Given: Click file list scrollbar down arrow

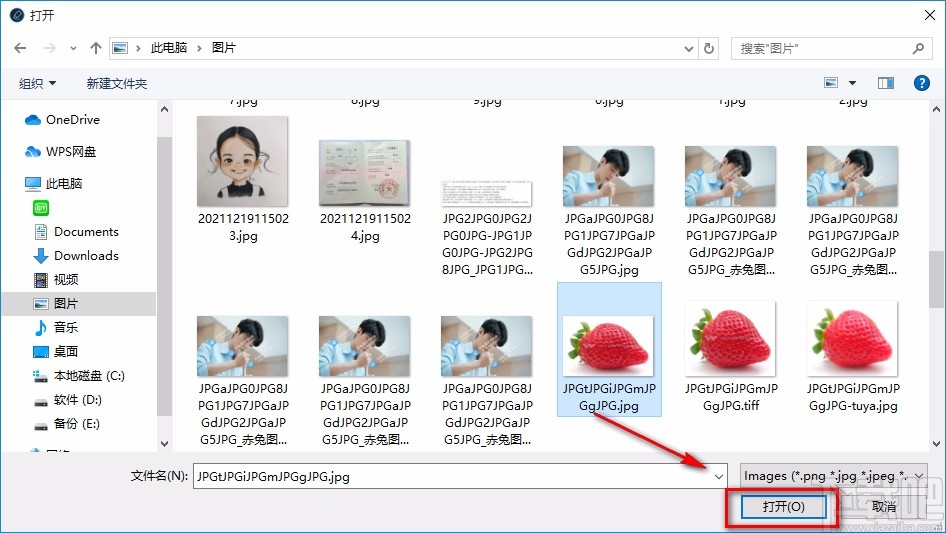Looking at the screenshot, I should [936, 444].
